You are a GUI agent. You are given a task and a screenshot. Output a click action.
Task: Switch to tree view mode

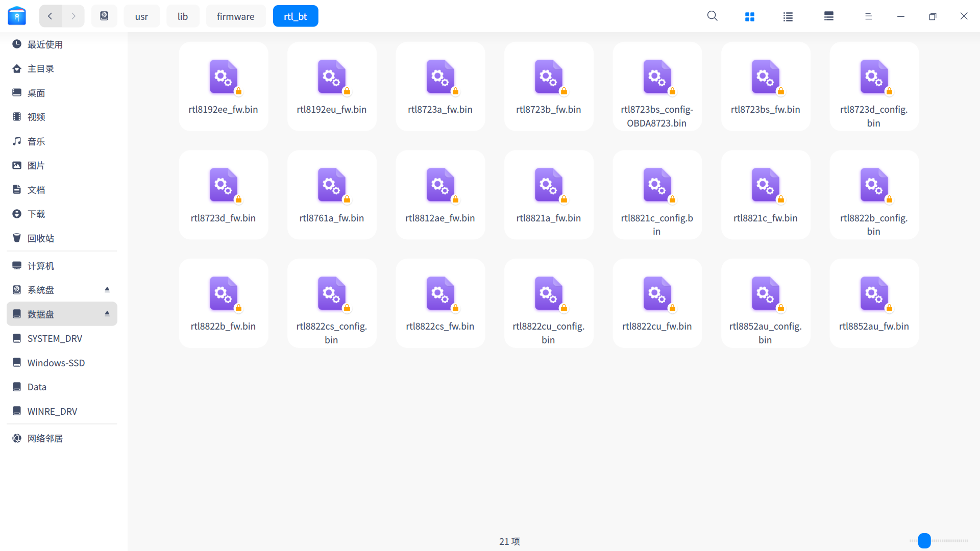pos(828,16)
